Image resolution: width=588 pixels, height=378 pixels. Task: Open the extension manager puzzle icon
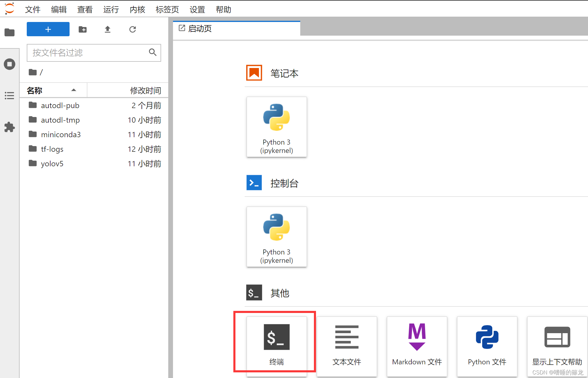pos(10,127)
